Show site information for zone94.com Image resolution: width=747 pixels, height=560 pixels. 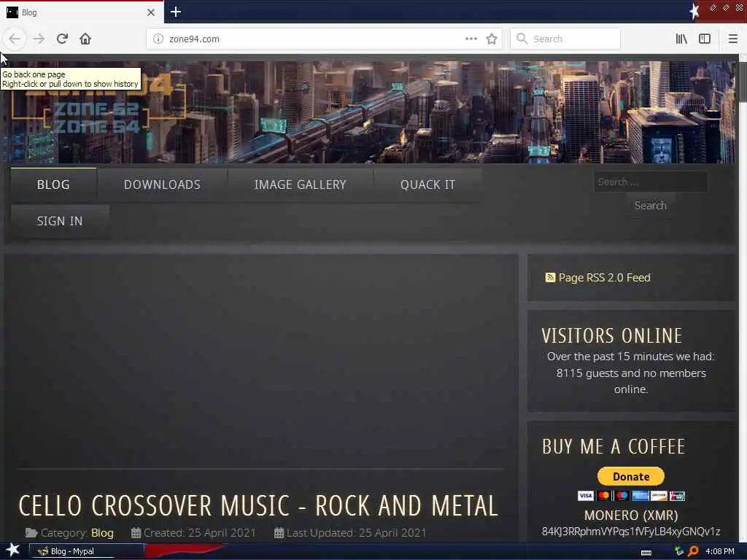(x=158, y=39)
